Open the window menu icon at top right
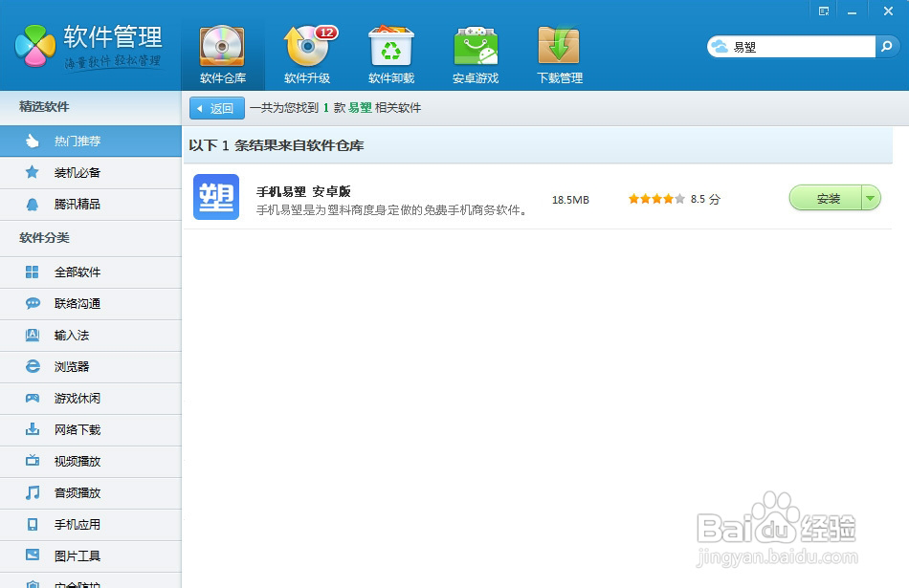Screen dimensions: 909x588 coord(823,11)
